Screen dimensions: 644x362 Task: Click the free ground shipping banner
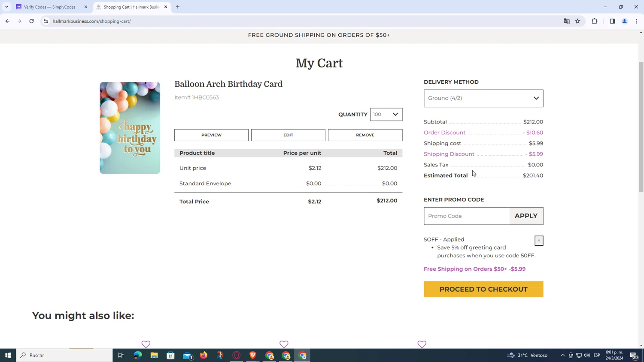319,35
